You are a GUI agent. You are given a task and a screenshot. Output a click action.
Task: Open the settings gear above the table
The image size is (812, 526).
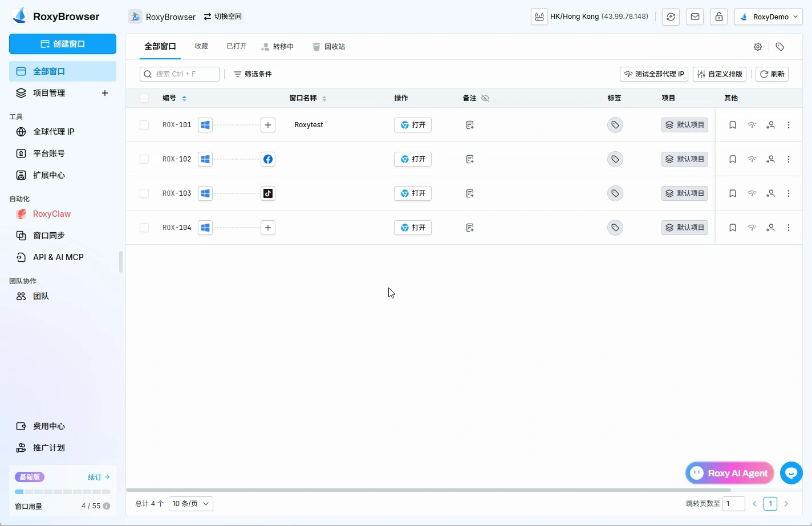point(758,47)
